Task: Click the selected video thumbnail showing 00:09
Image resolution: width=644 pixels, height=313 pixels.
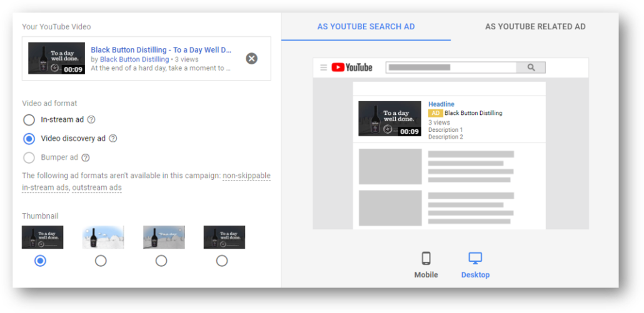Action: [57, 58]
